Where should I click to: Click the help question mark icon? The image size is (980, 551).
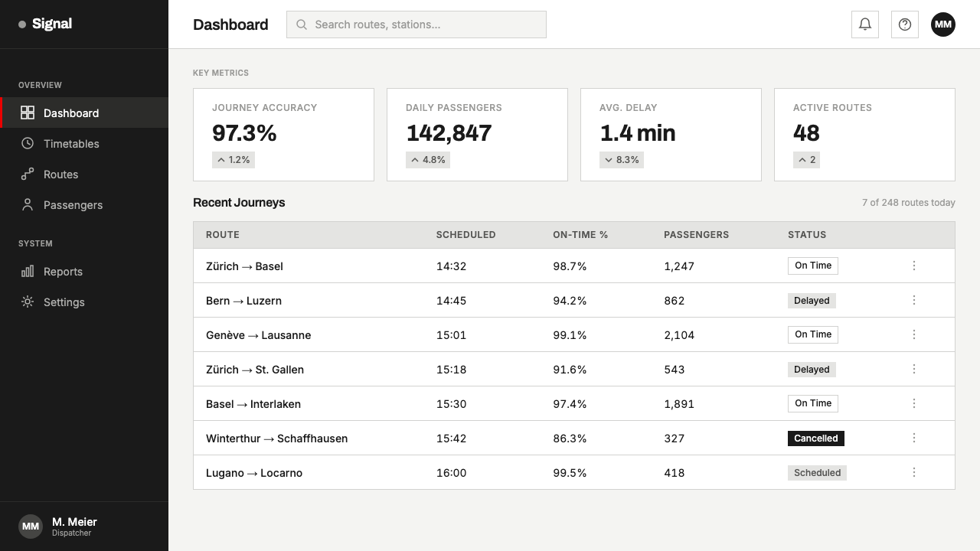905,24
